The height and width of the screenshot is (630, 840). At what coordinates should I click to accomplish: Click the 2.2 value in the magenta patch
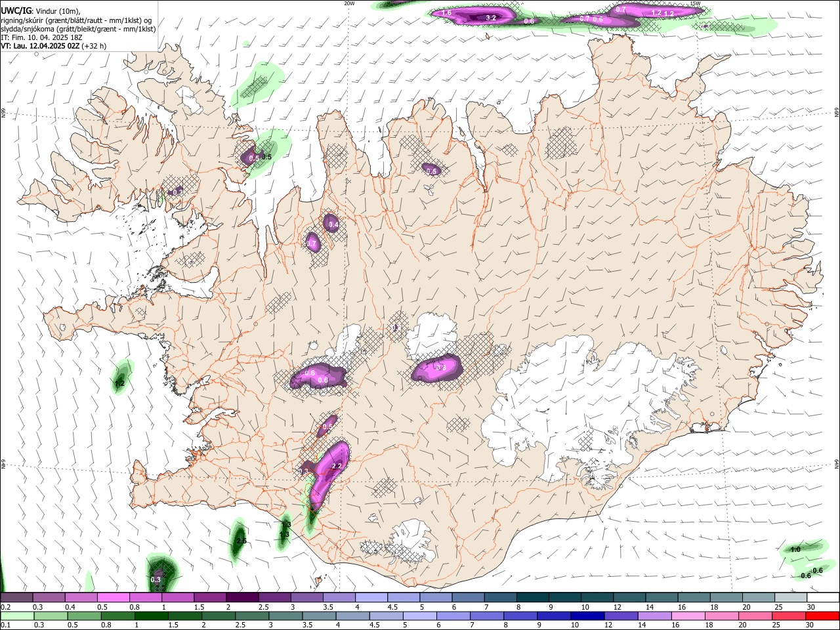[x=337, y=466]
